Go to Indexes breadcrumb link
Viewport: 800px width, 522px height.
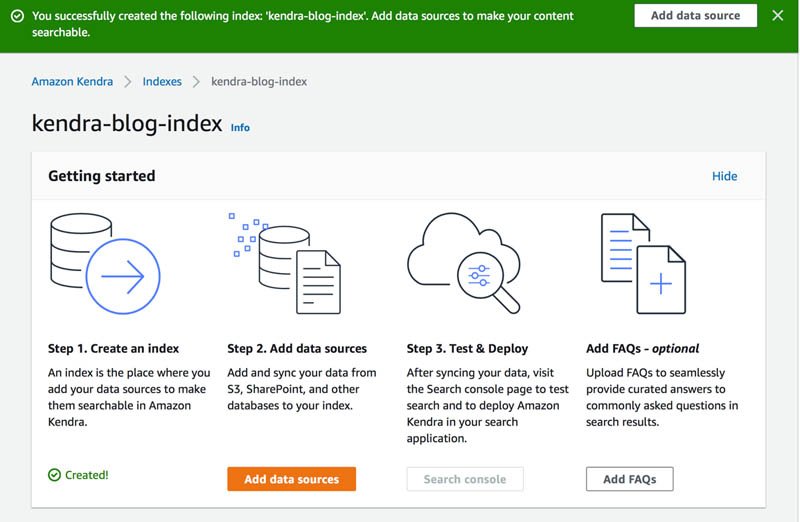coord(162,82)
